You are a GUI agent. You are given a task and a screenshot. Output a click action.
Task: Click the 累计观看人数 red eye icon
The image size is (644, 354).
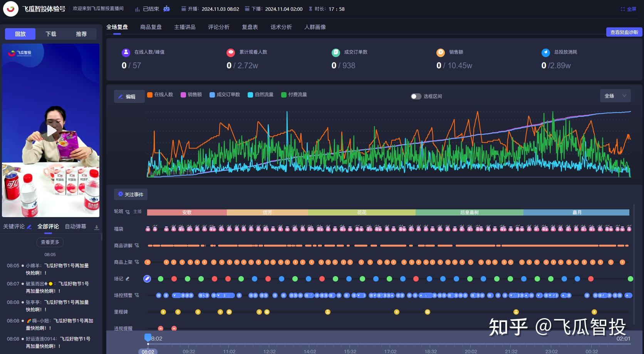[x=231, y=52]
